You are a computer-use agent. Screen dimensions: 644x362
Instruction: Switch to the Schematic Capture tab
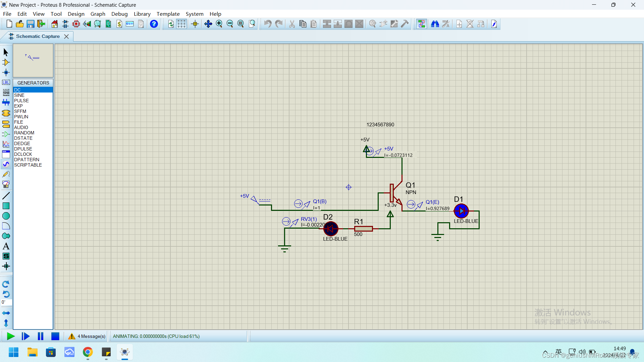(38, 36)
